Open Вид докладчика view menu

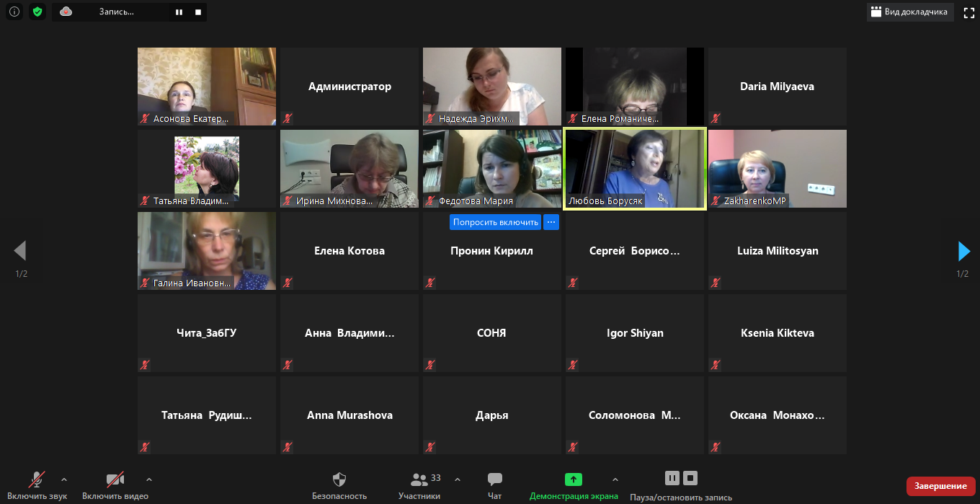pyautogui.click(x=909, y=12)
